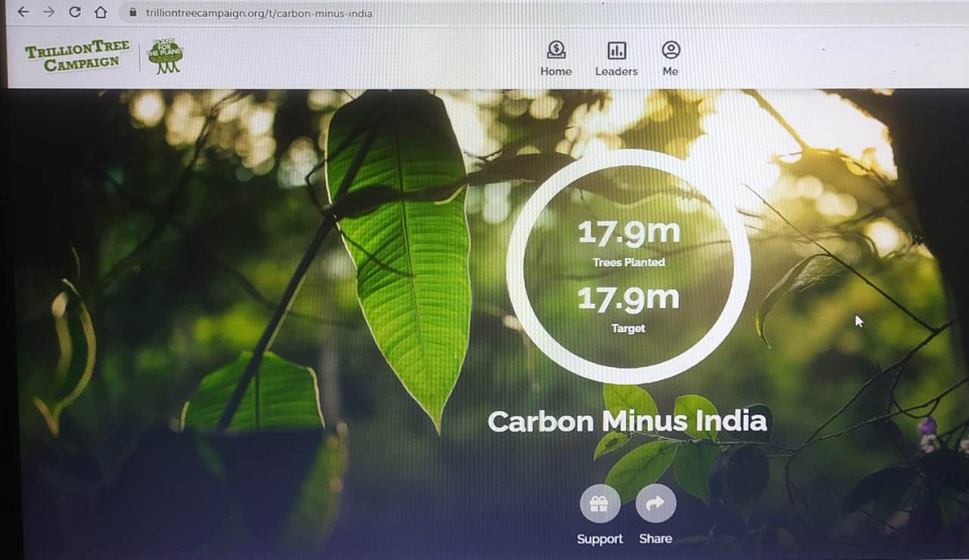Viewport: 969px width, 560px height.
Task: Go back using the browser back arrow
Action: click(x=23, y=12)
